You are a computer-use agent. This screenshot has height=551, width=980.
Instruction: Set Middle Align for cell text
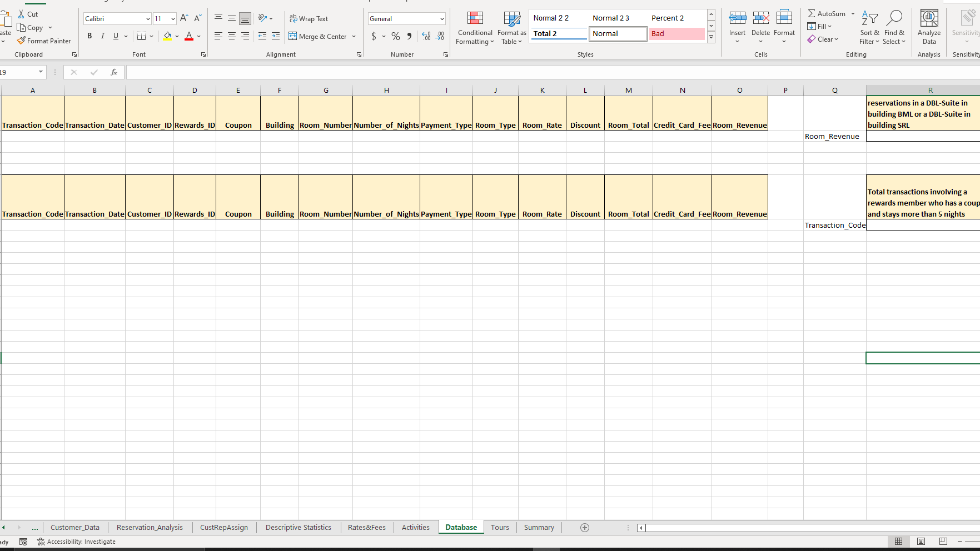pyautogui.click(x=232, y=18)
